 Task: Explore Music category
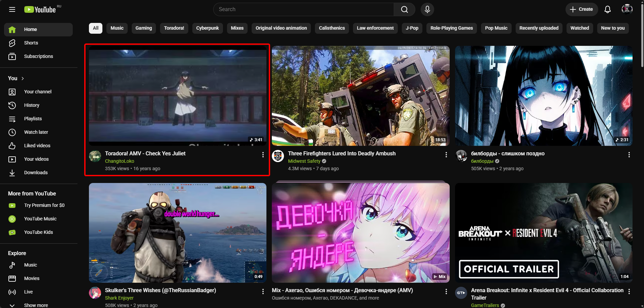[x=38, y=265]
